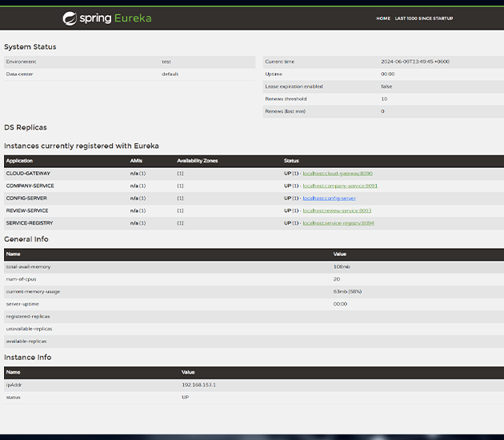
Task: Select the SERVICE-REGISTRY application name
Action: tap(30, 223)
